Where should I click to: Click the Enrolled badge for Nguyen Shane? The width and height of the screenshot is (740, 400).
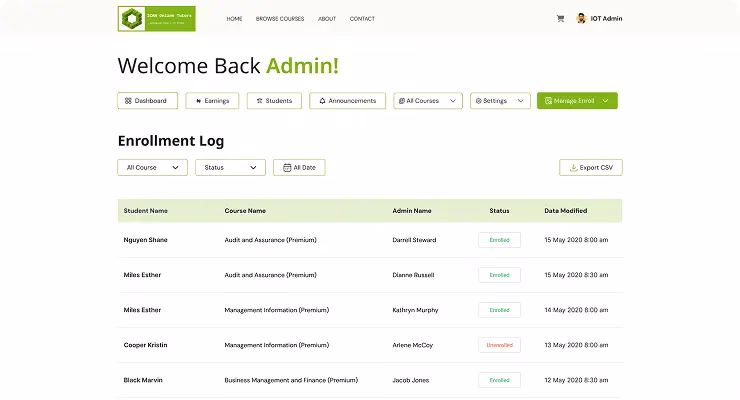pyautogui.click(x=499, y=240)
